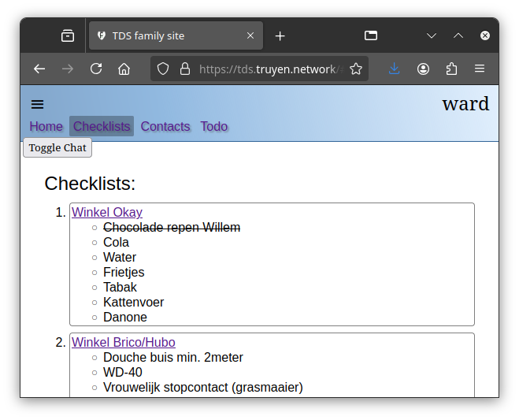Bookmark this page with the star
The image size is (519, 420).
(356, 69)
